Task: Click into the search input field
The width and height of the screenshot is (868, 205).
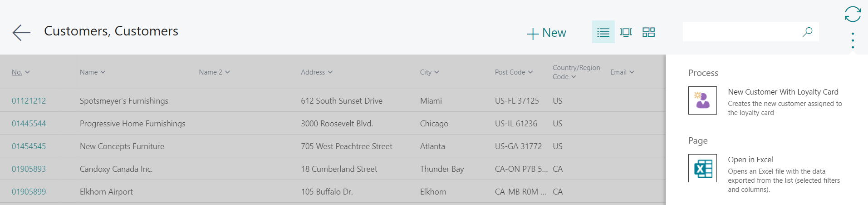Action: click(741, 32)
